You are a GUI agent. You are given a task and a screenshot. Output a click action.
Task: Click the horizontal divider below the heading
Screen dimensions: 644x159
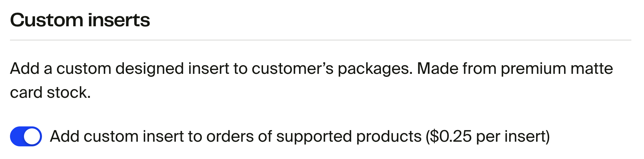[320, 40]
